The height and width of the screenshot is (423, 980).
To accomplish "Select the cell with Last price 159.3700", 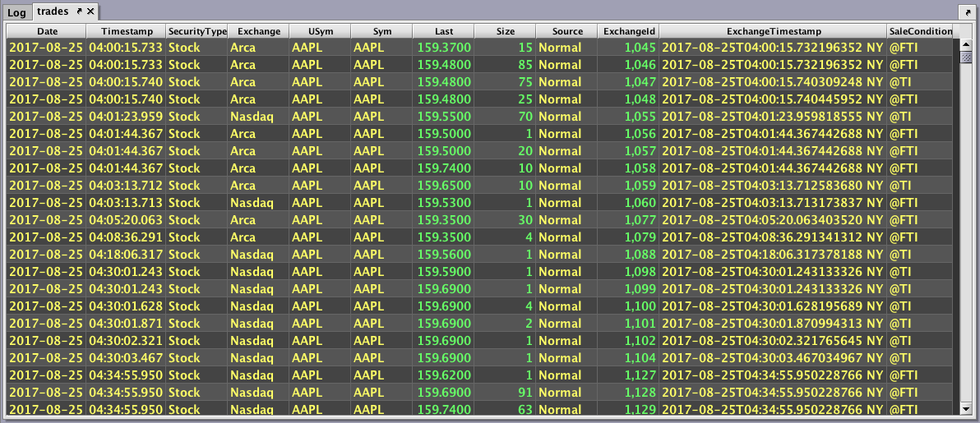I will pyautogui.click(x=444, y=48).
